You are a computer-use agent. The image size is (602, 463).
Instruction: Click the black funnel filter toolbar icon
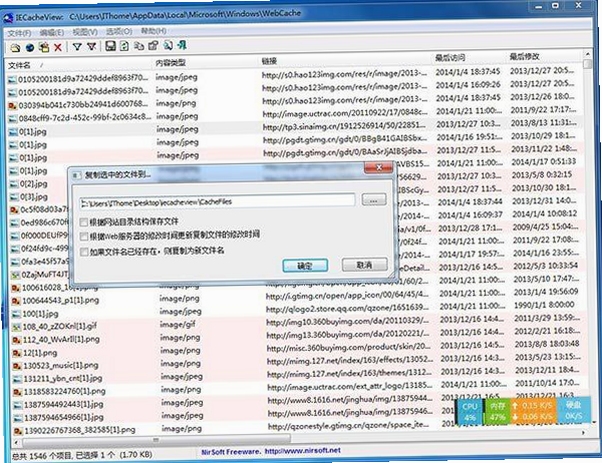click(77, 47)
